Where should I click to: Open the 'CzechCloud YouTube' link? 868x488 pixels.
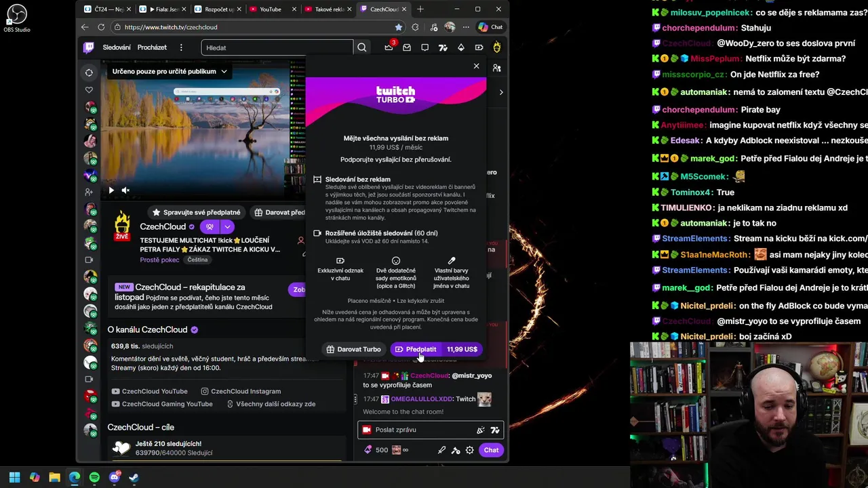tap(149, 391)
